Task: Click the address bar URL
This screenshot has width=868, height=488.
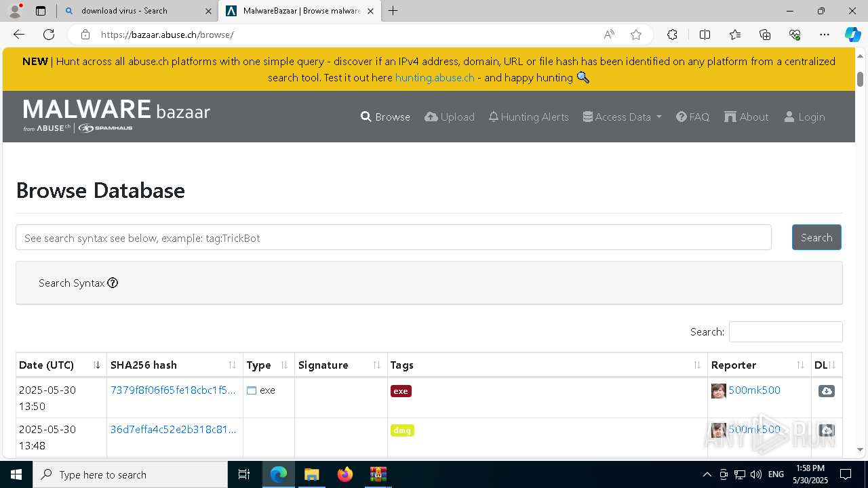Action: coord(167,35)
